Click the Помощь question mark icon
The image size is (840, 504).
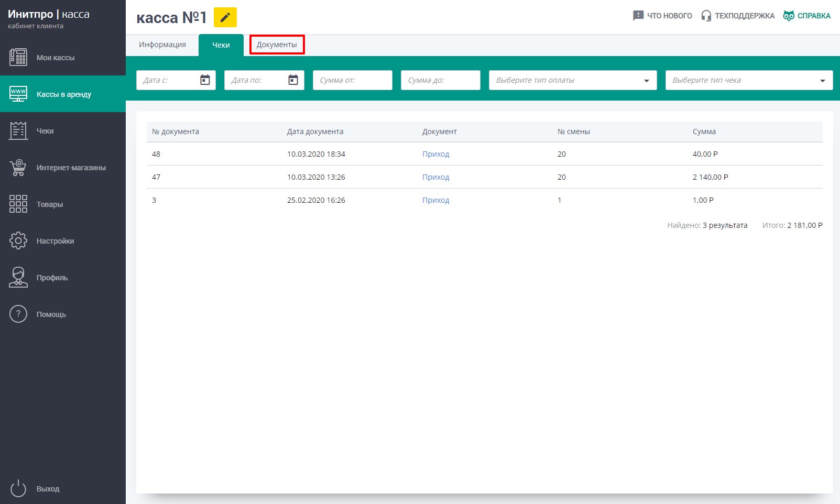tap(18, 314)
